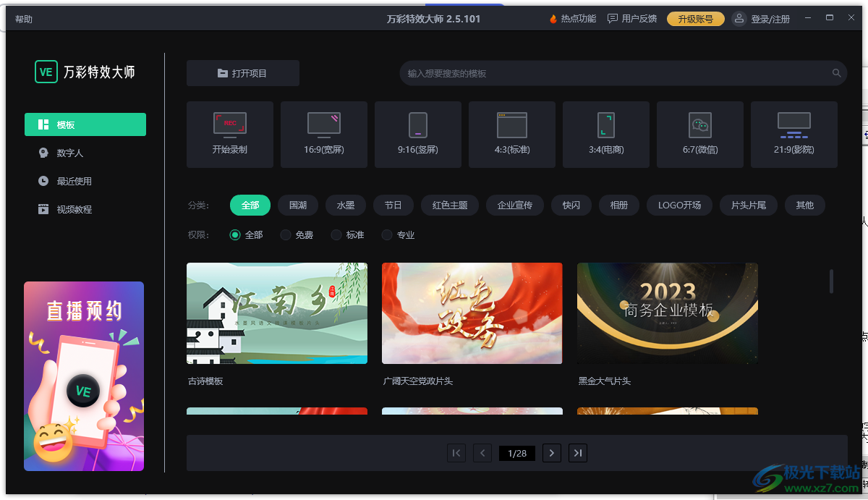Pick the 4:3 standard format icon
This screenshot has width=868, height=500.
511,134
